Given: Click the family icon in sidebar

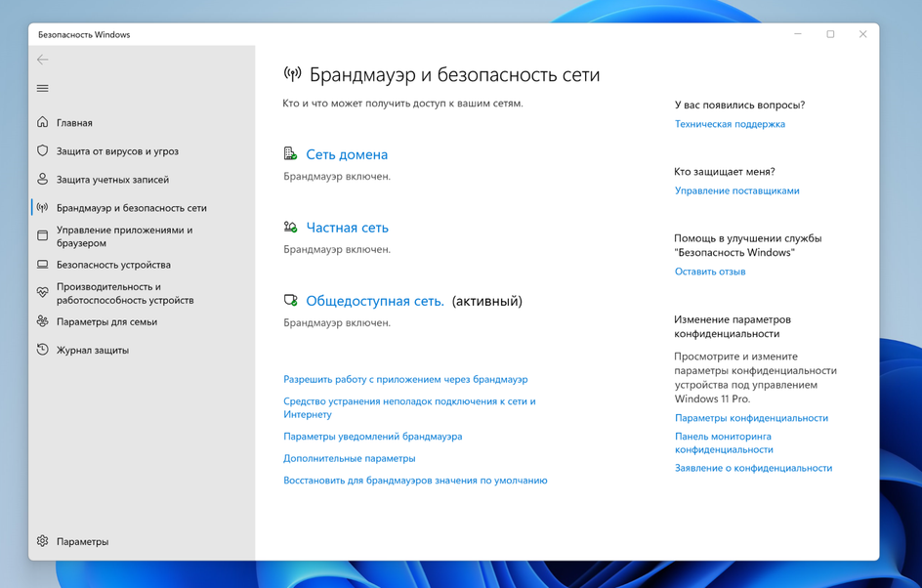Looking at the screenshot, I should [x=42, y=321].
